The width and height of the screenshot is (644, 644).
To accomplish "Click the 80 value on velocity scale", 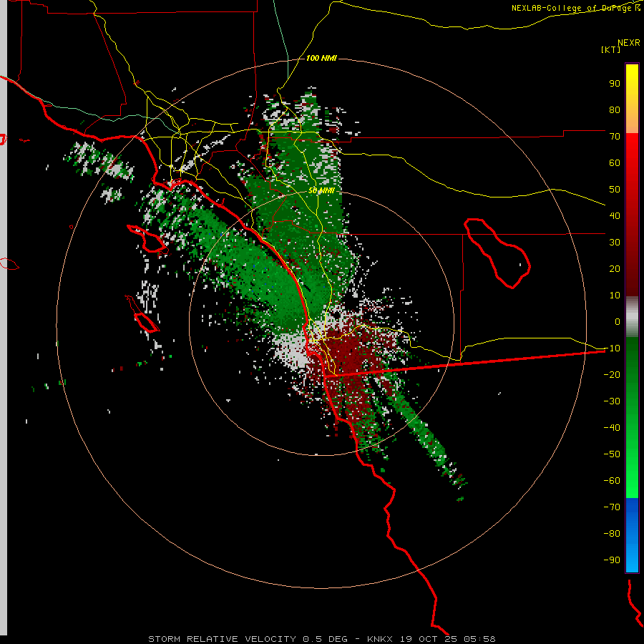I will tap(615, 110).
